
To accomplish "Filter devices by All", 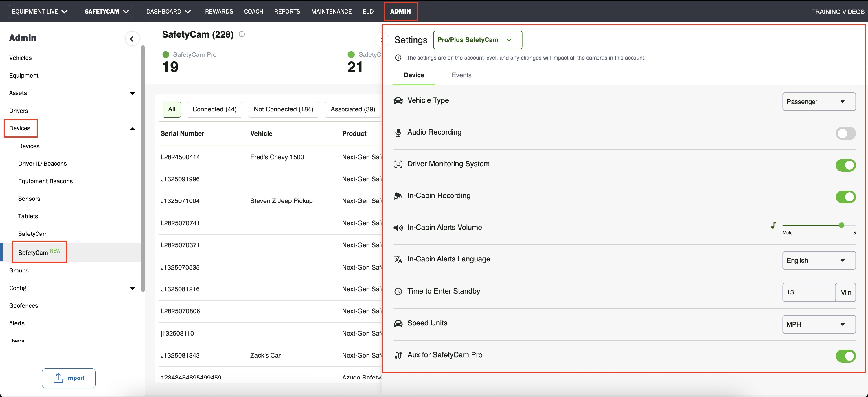I will [172, 110].
